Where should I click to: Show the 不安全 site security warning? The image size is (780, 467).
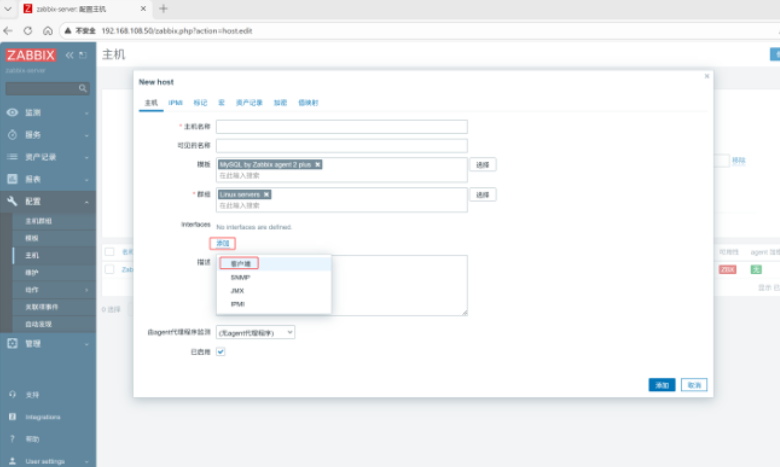pyautogui.click(x=80, y=31)
